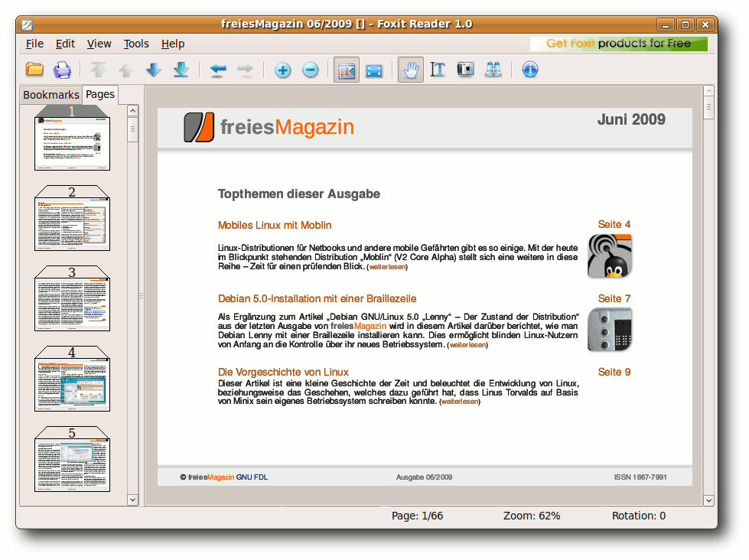
Task: Open the File menu
Action: pos(34,44)
